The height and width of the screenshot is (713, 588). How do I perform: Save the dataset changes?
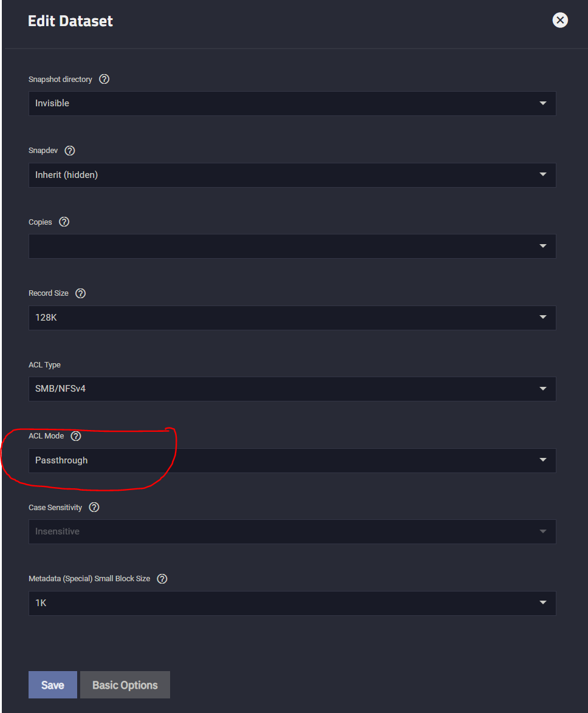[53, 685]
